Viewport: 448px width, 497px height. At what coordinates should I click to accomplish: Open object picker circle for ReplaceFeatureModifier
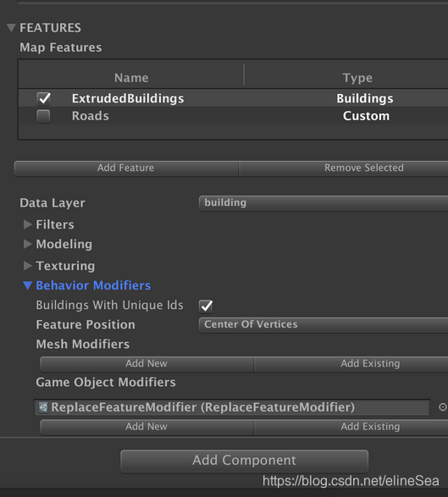point(443,407)
